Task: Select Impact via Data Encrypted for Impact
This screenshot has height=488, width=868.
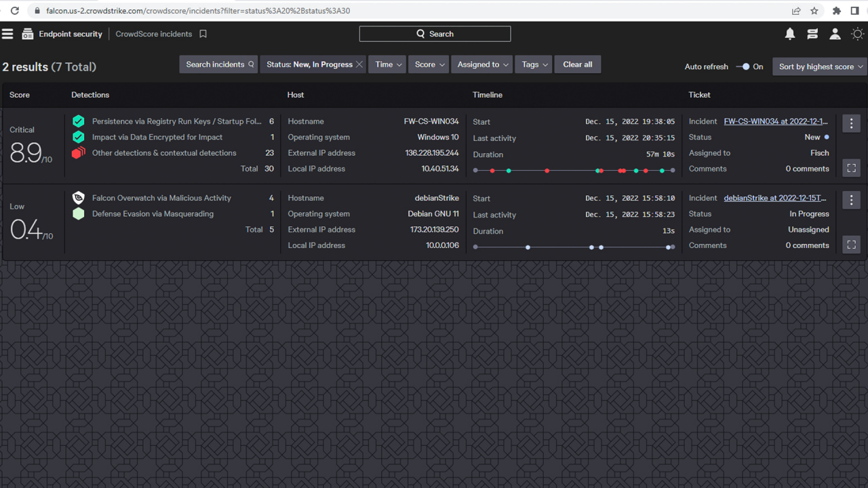Action: (157, 137)
